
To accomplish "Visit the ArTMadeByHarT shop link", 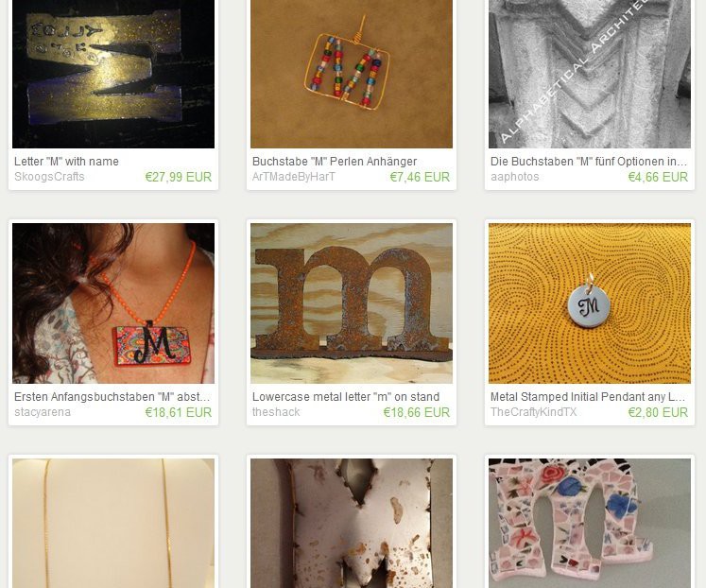I will click(x=294, y=177).
